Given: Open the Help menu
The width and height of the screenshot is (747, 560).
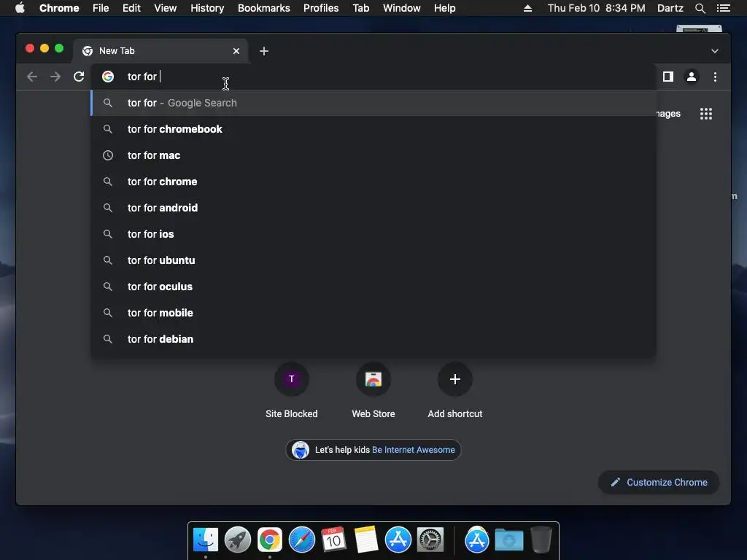Looking at the screenshot, I should coord(444,8).
